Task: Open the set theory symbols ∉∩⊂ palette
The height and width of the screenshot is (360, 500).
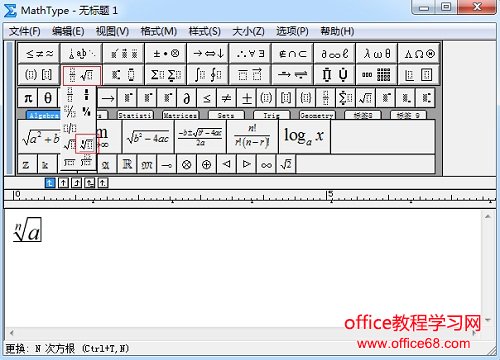Action: point(292,53)
